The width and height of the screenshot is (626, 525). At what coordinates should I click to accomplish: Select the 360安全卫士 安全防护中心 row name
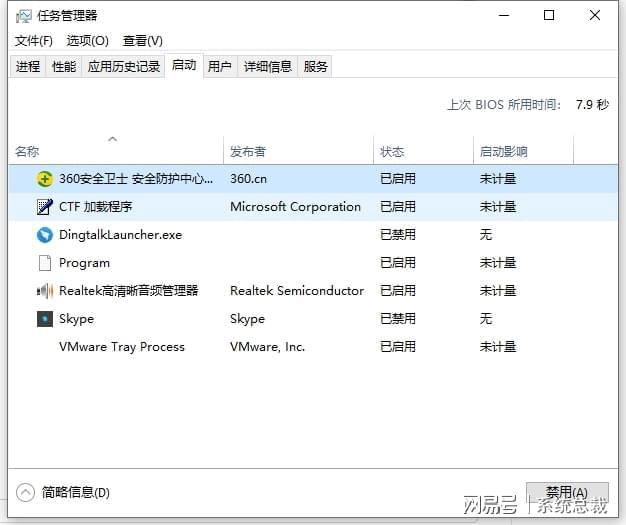[136, 179]
